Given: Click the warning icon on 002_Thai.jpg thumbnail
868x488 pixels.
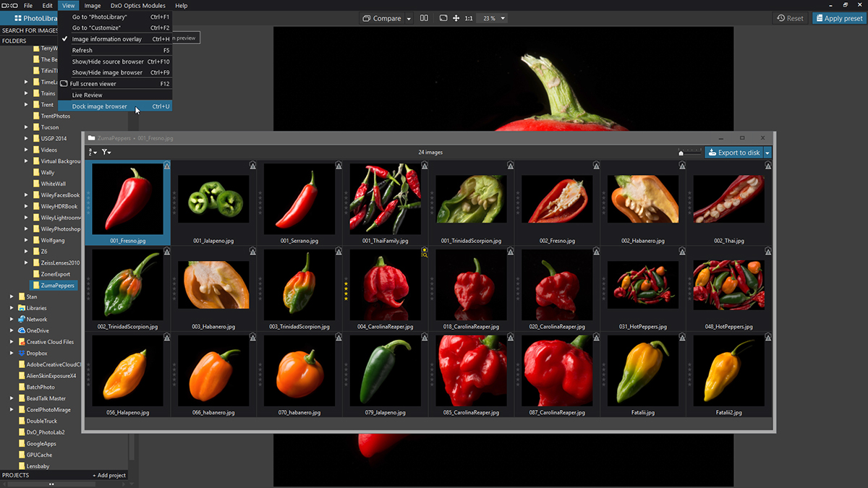Looking at the screenshot, I should coord(768,166).
